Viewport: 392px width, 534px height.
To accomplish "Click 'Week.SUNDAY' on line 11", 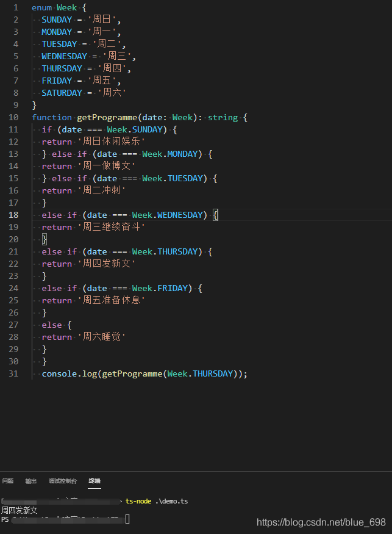I will 135,130.
